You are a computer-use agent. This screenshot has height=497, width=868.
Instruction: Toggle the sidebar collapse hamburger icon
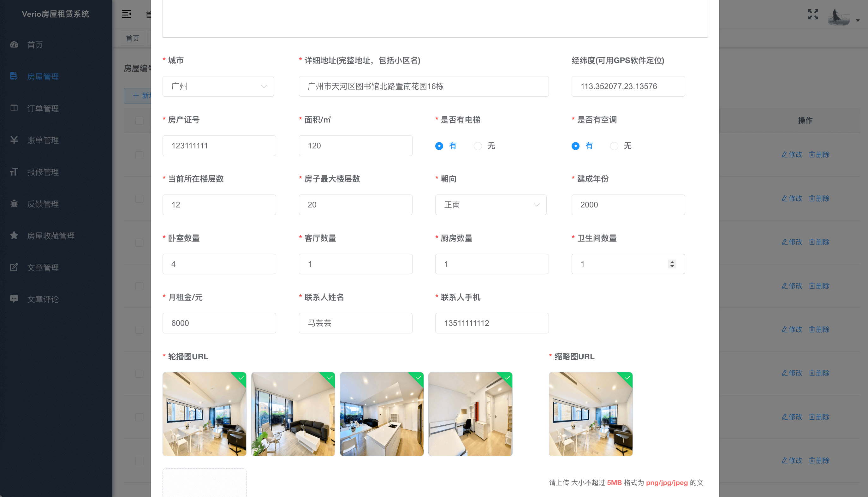(127, 14)
